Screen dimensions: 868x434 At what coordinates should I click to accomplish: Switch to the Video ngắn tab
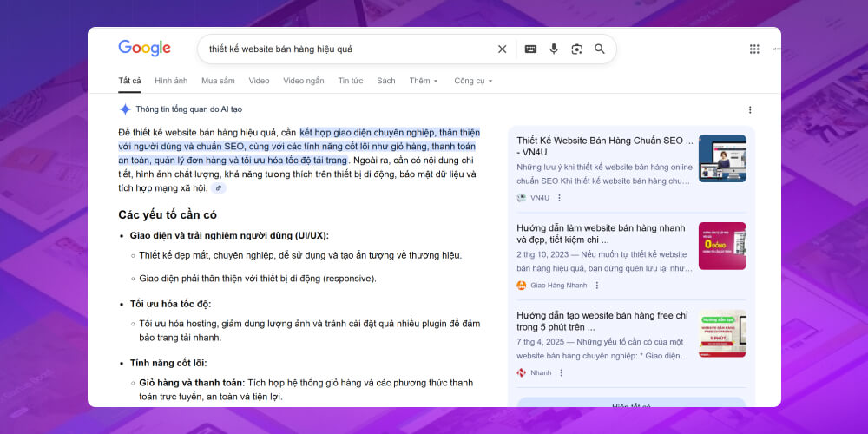(304, 81)
